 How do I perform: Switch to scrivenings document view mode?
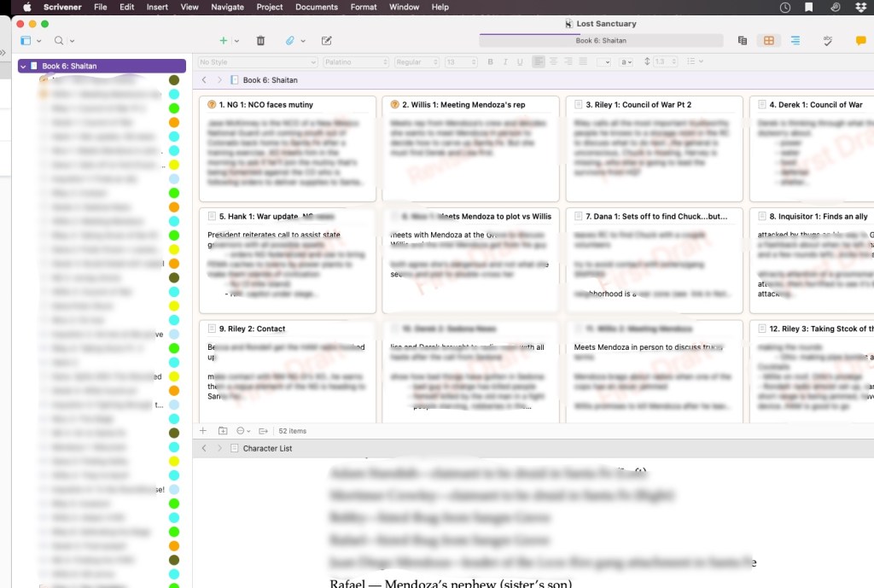(x=743, y=40)
